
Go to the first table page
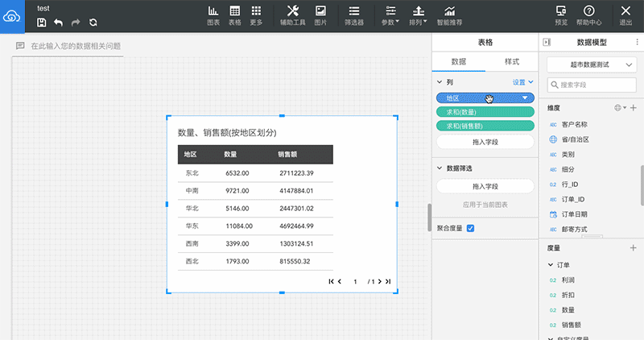pos(331,282)
